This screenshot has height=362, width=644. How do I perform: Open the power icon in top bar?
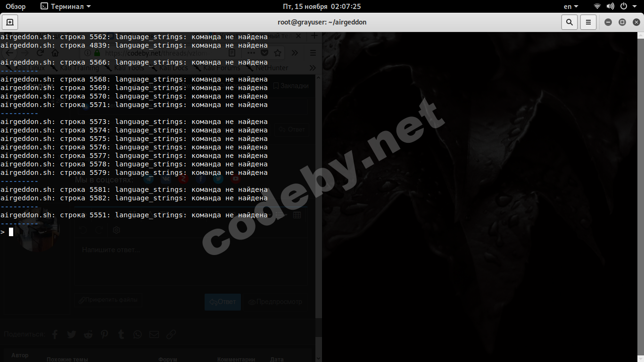[x=624, y=7]
